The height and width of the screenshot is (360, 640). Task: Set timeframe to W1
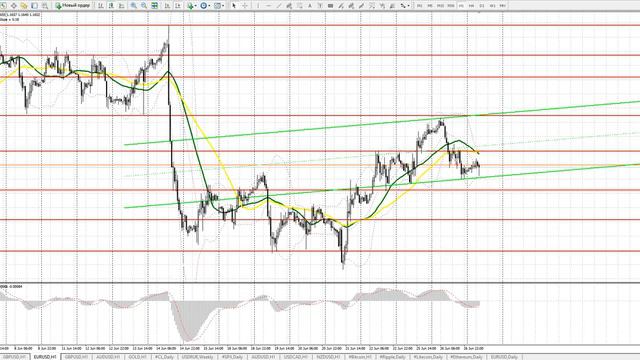(492, 6)
